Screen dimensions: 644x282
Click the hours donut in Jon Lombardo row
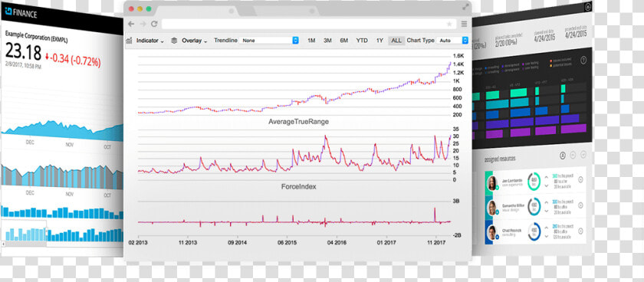click(x=534, y=182)
